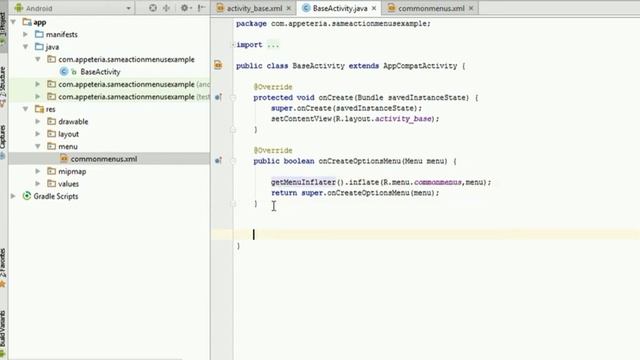Close the activity_base.xml tab
640x360 pixels.
[289, 8]
